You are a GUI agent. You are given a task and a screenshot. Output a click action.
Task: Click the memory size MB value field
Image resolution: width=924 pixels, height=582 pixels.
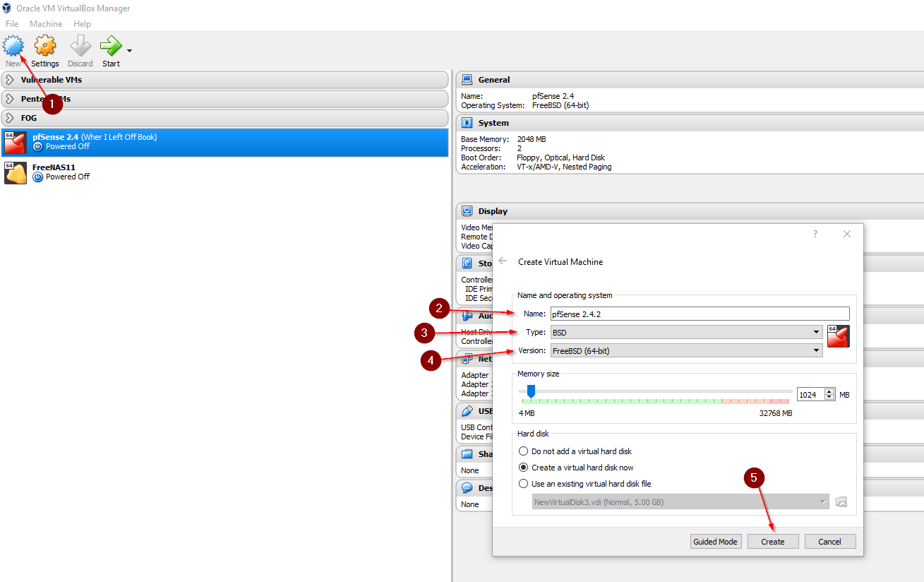[810, 395]
